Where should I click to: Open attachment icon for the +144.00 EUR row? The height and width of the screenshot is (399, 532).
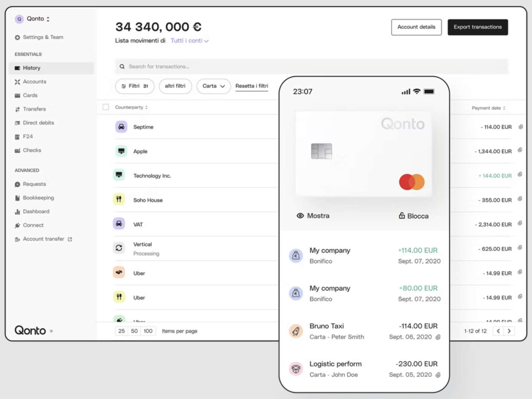pos(520,174)
